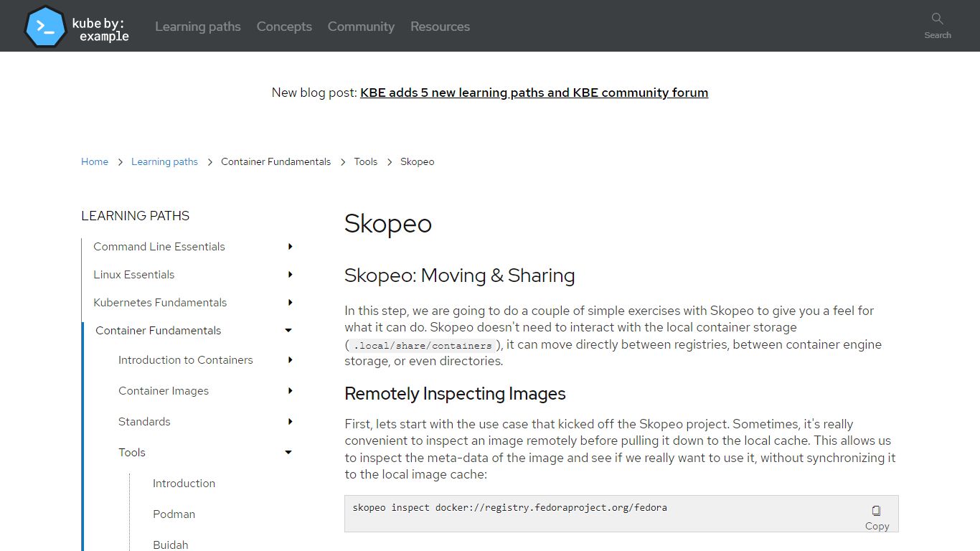This screenshot has width=980, height=551.
Task: Open Container Fundamentals path
Action: pyautogui.click(x=158, y=331)
